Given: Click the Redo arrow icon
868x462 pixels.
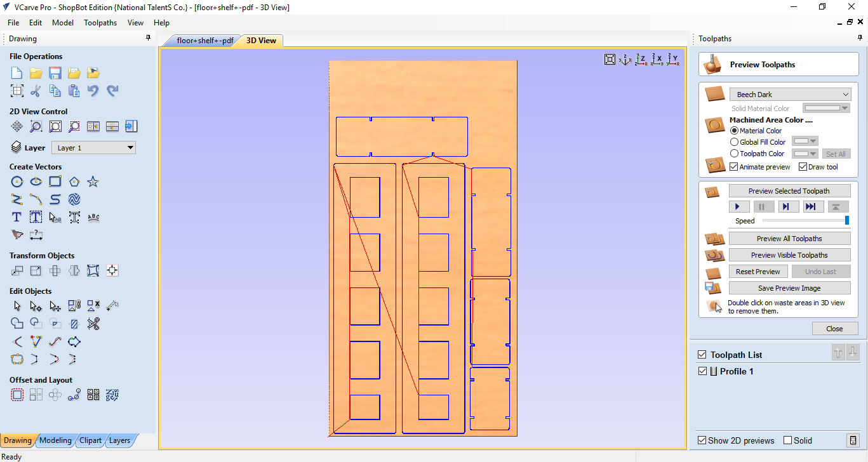Looking at the screenshot, I should point(112,91).
